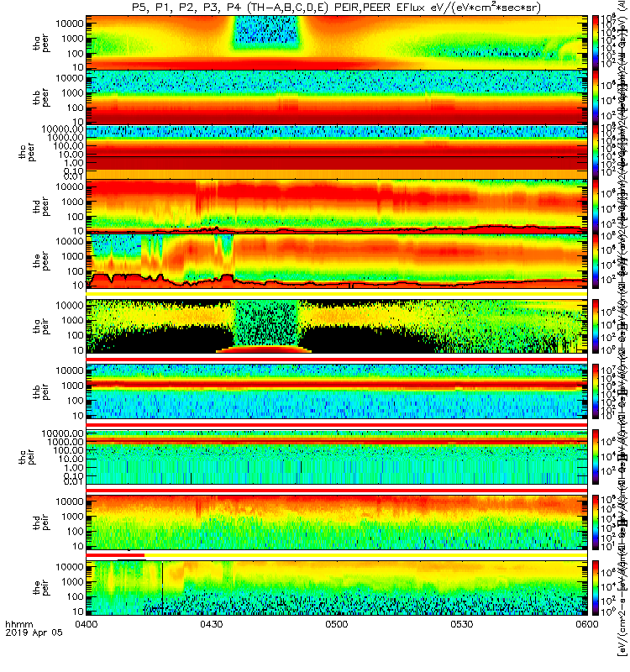630x672 pixels.
Task: Click the color bar beside tha peer panel
Action: coord(596,43)
